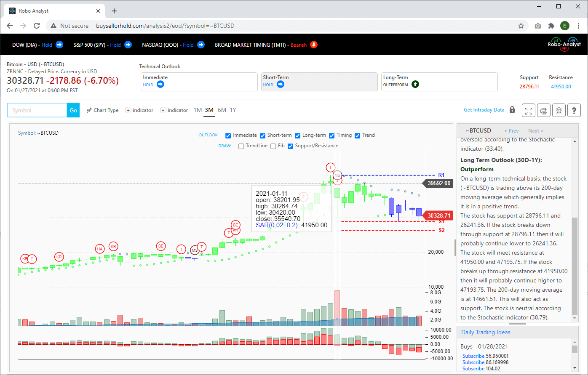Uncheck the Immediate outlook checkbox

(x=228, y=136)
